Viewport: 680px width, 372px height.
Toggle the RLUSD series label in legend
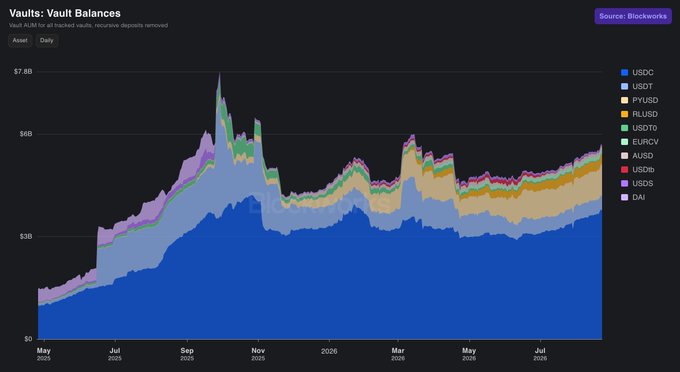(x=645, y=114)
